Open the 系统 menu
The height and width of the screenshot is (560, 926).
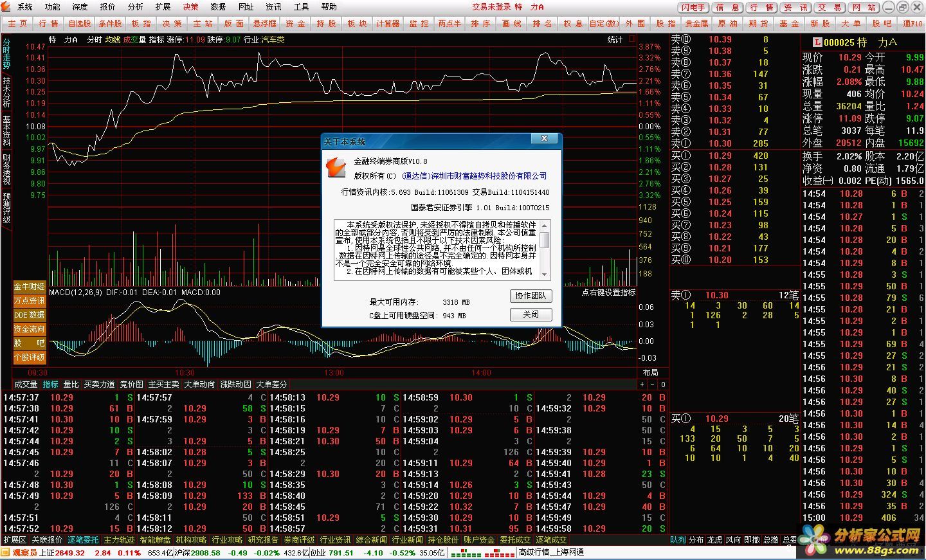coord(25,6)
